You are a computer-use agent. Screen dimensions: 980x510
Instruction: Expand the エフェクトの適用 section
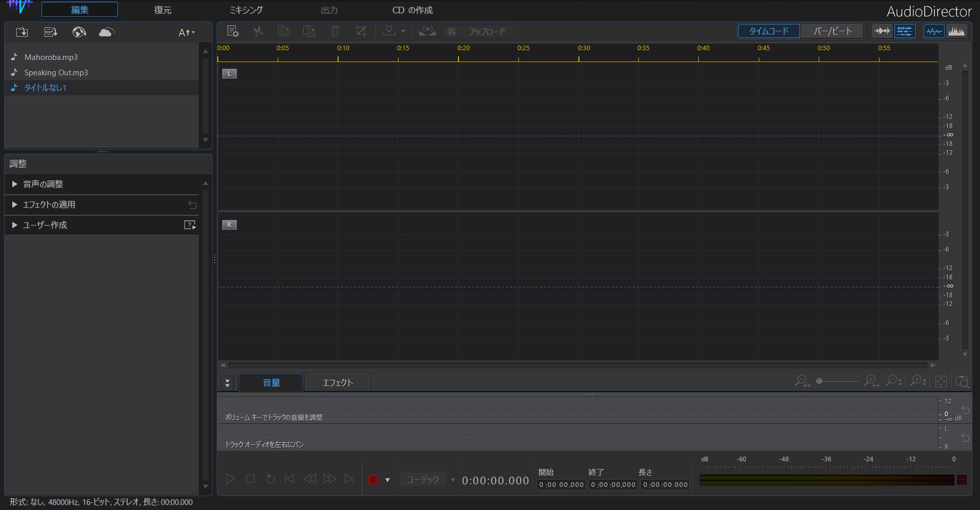coord(49,205)
